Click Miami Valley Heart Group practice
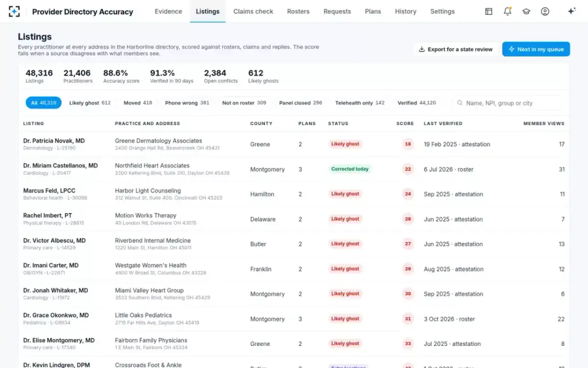The width and height of the screenshot is (588, 368). [x=149, y=290]
